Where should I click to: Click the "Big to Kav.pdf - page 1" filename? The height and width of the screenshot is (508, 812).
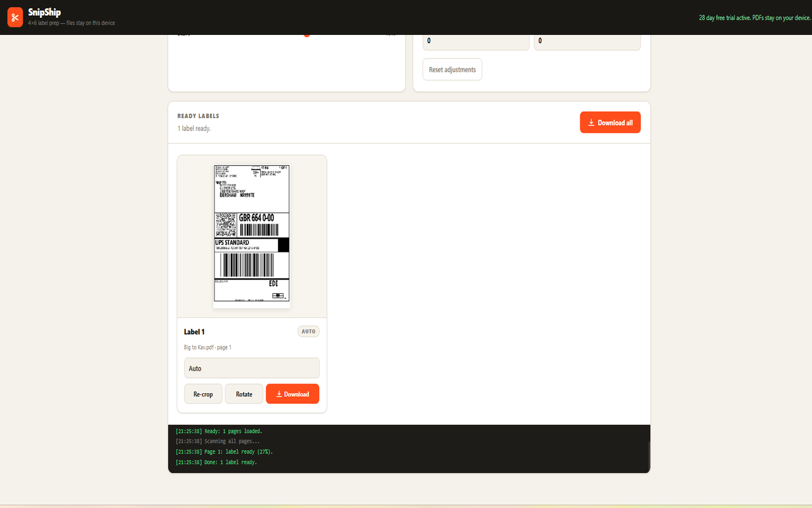(207, 347)
